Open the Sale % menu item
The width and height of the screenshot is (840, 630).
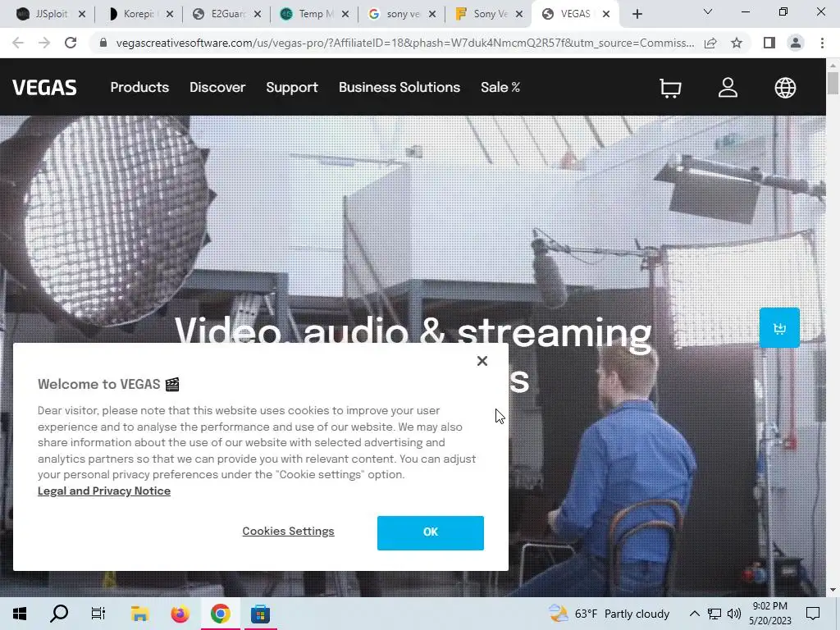click(x=500, y=87)
